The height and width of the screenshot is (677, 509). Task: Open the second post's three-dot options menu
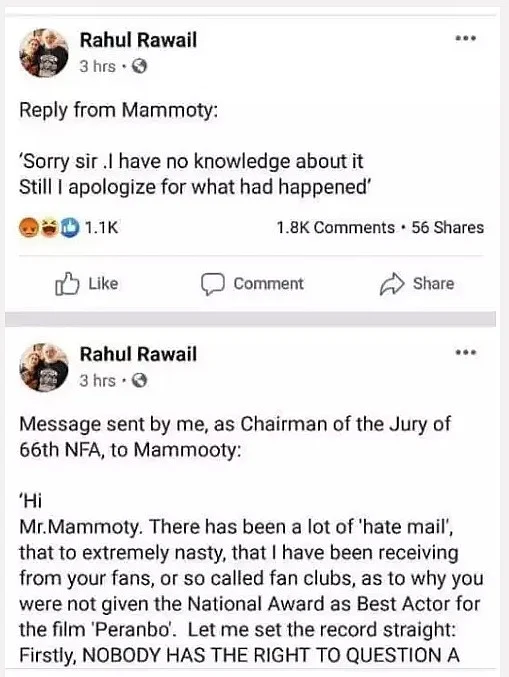(466, 352)
